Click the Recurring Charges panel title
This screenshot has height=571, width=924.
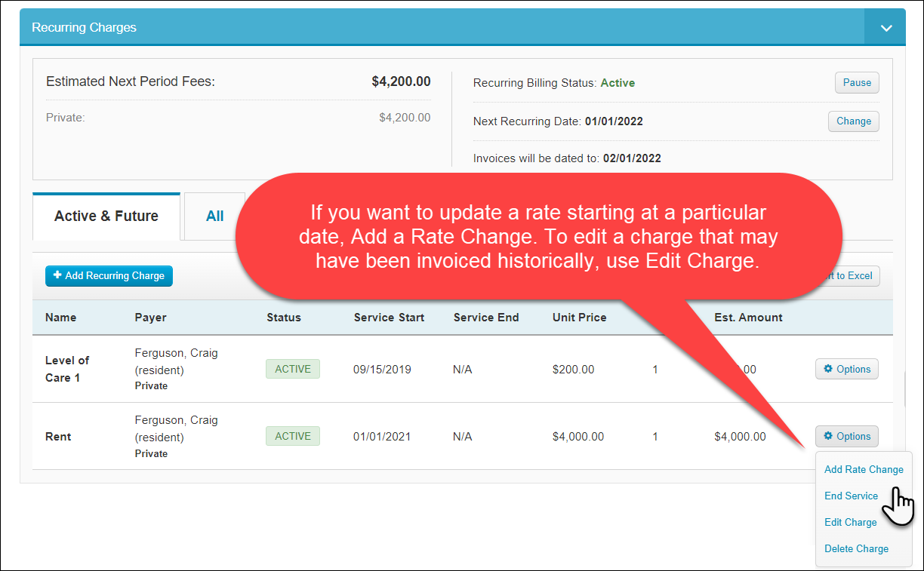pyautogui.click(x=84, y=27)
